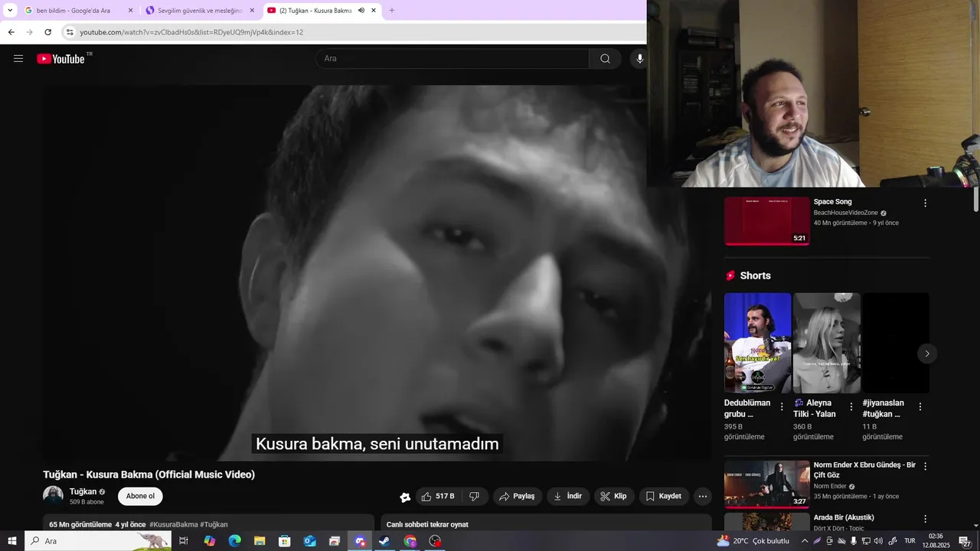Switch the TUR keyboard language indicator
The image size is (980, 551).
(910, 541)
